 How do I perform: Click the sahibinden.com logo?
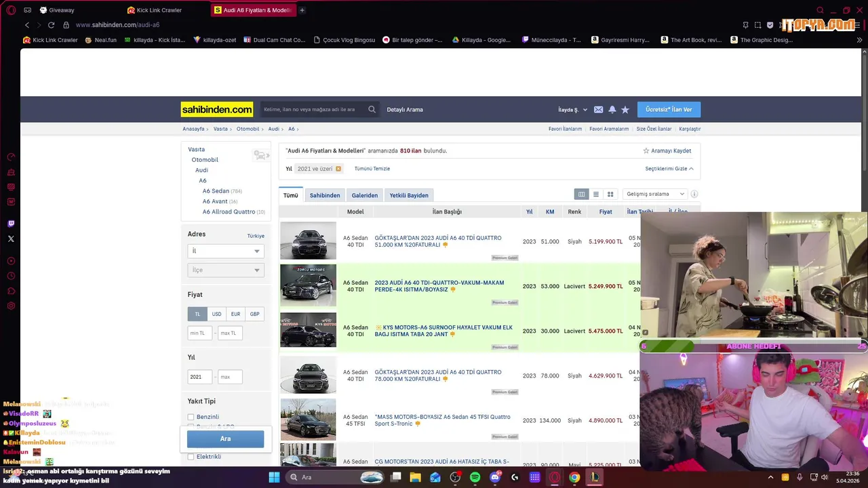pos(217,109)
